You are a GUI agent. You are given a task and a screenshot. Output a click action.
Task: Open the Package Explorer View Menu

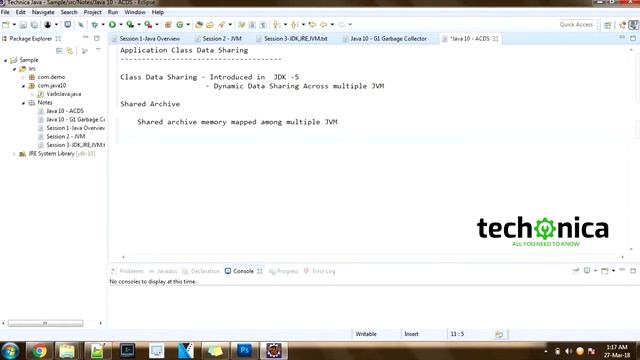point(98,50)
